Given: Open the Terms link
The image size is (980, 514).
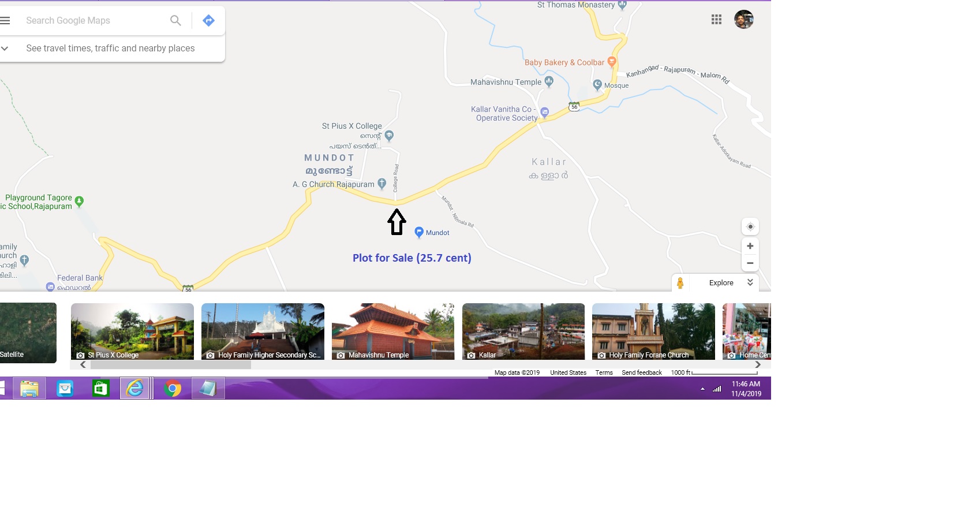Looking at the screenshot, I should tap(604, 373).
